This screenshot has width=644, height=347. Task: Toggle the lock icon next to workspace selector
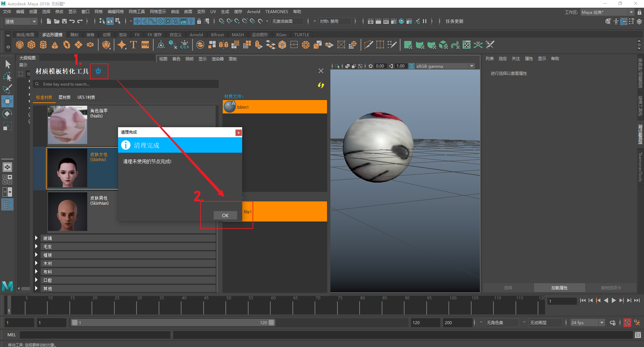(639, 12)
